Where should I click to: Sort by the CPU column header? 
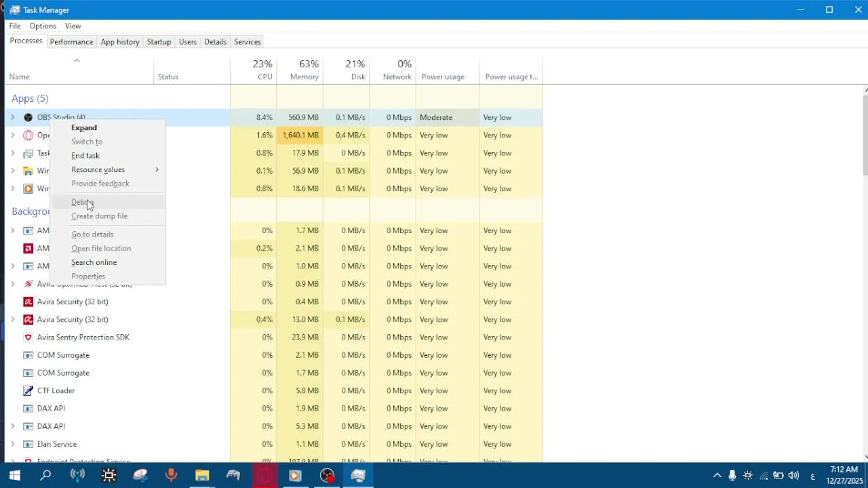point(254,70)
